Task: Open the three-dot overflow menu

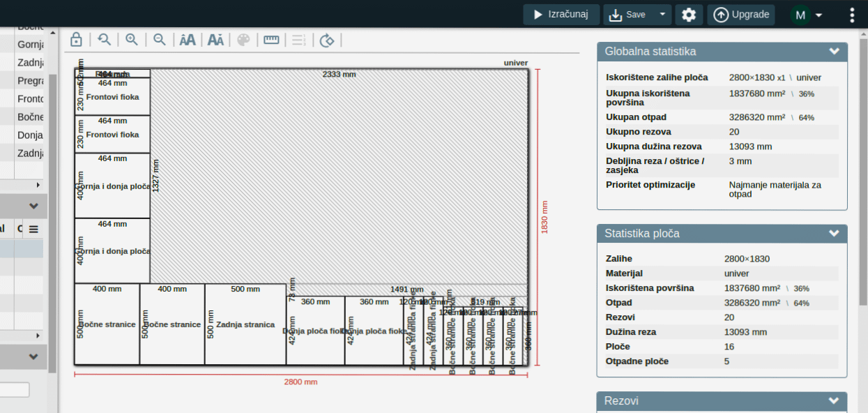Action: coord(852,15)
